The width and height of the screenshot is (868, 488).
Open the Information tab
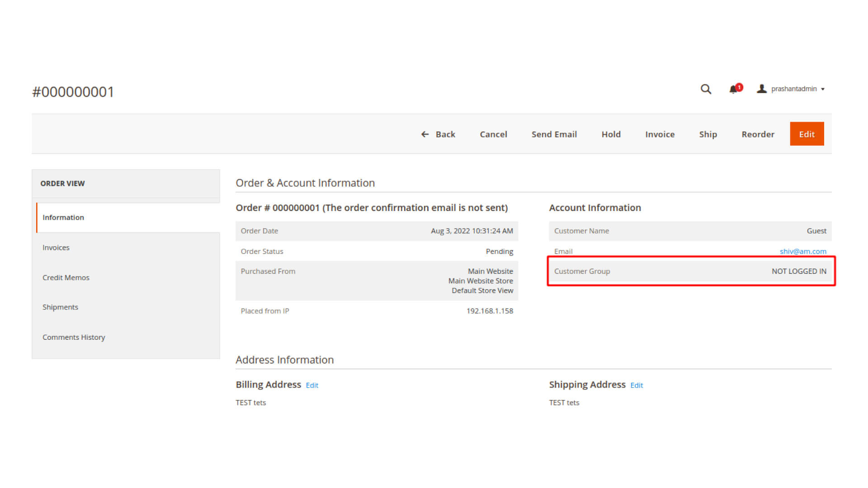pos(63,217)
